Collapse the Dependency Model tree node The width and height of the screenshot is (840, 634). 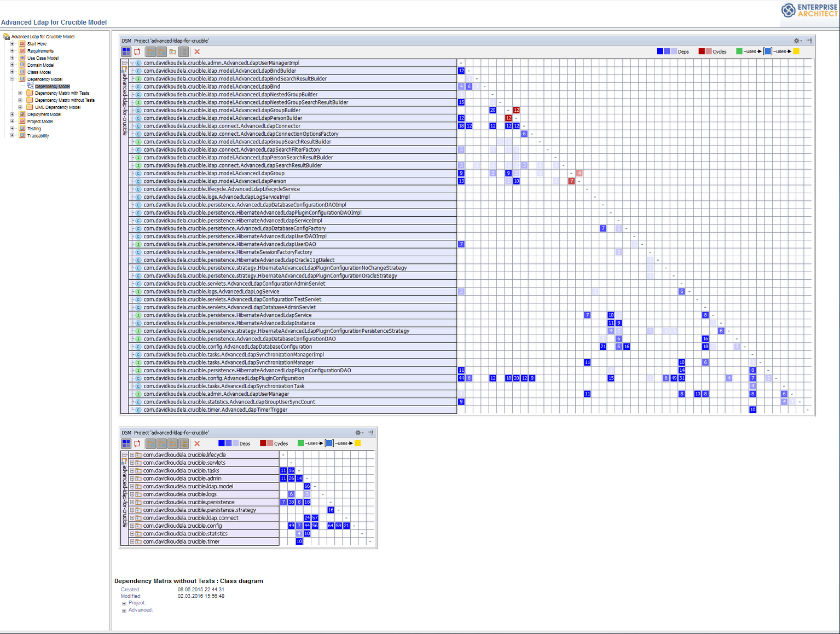[13, 79]
